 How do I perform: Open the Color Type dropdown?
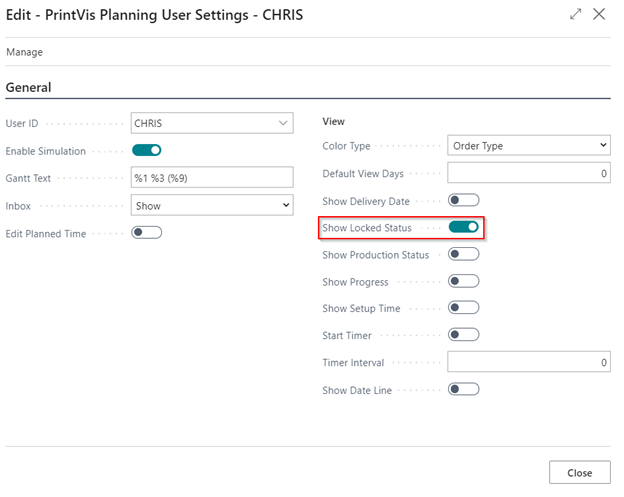coord(529,146)
